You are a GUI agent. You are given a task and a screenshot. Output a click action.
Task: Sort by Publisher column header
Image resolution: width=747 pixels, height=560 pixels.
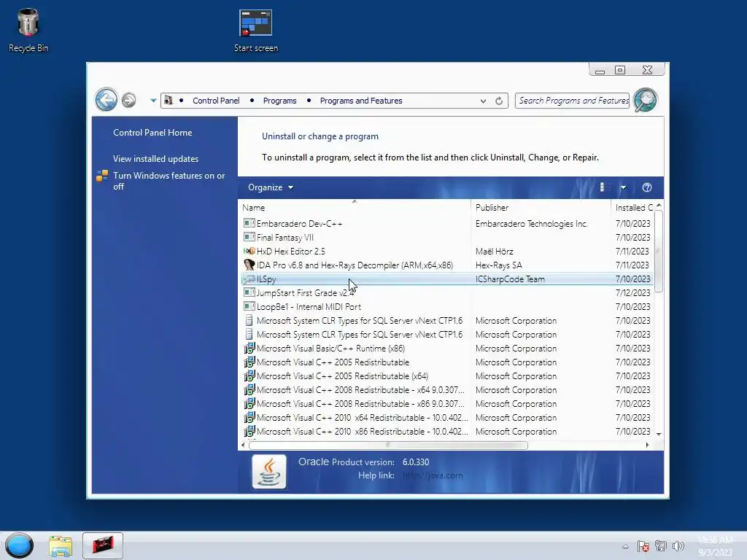pos(541,208)
